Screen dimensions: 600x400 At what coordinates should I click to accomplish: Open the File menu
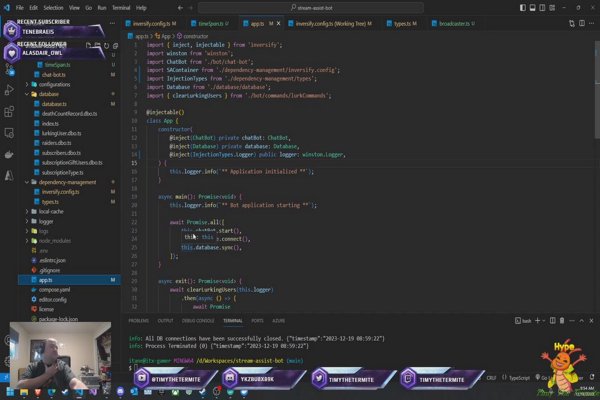(x=20, y=8)
